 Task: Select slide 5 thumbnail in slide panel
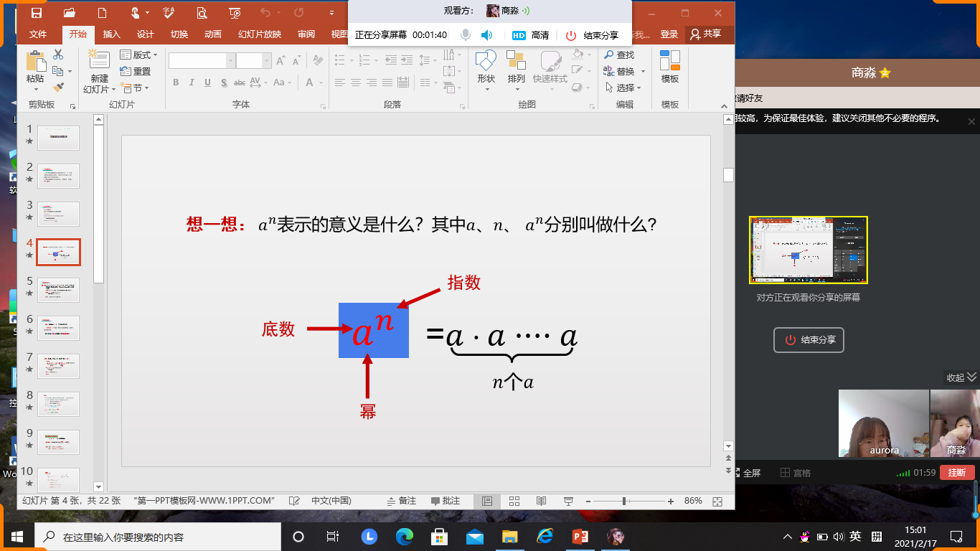[x=58, y=290]
